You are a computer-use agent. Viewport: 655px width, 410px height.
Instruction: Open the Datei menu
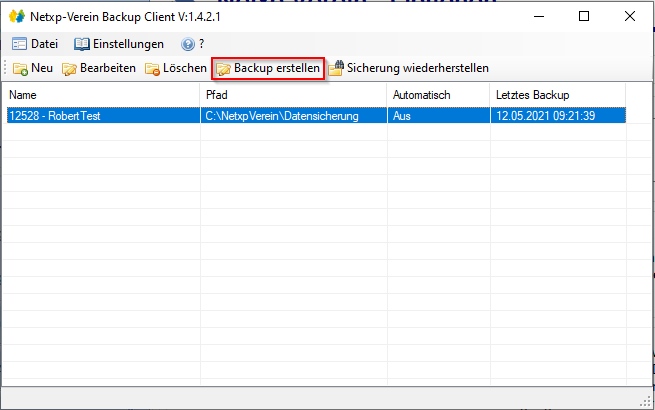point(35,44)
